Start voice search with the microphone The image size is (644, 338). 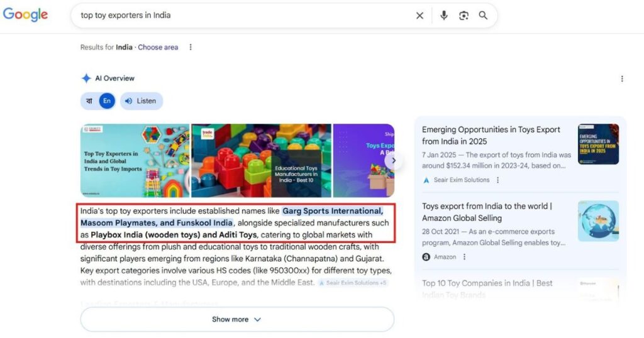pos(443,16)
